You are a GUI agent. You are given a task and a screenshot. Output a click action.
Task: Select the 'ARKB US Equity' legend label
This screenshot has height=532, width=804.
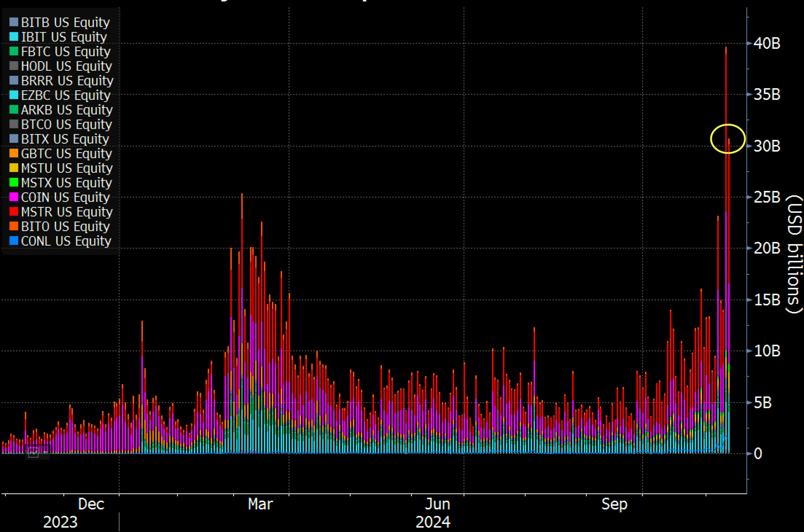[x=67, y=110]
